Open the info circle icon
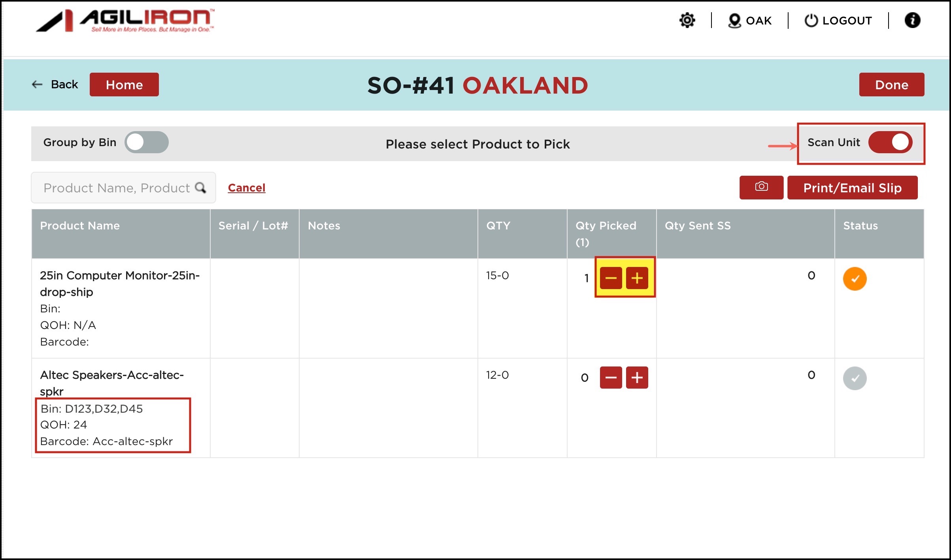The image size is (951, 560). pyautogui.click(x=912, y=20)
